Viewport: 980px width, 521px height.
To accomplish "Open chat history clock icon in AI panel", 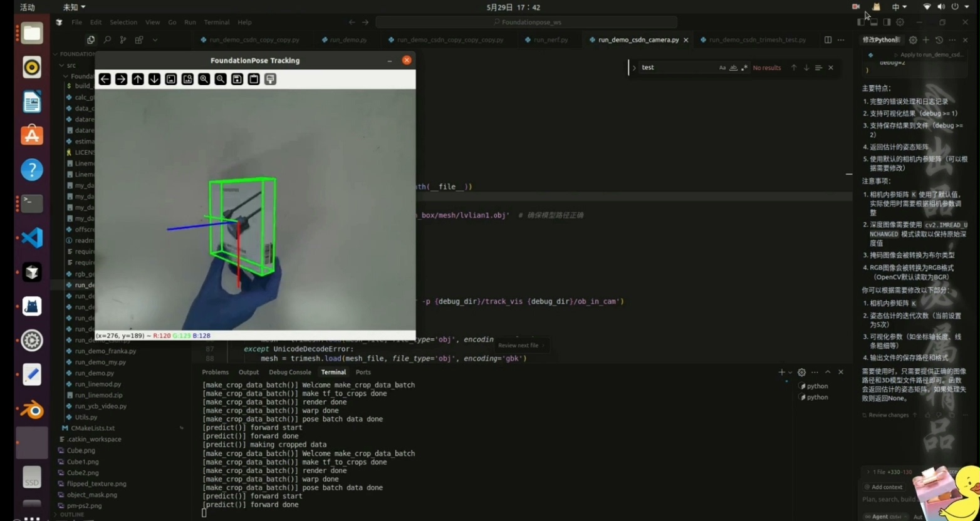I will click(x=939, y=40).
